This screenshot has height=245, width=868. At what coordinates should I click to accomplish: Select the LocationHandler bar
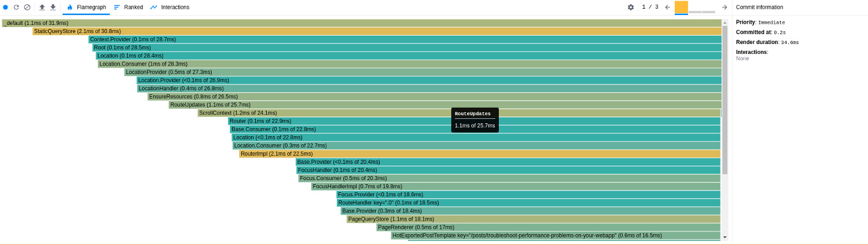pos(429,88)
